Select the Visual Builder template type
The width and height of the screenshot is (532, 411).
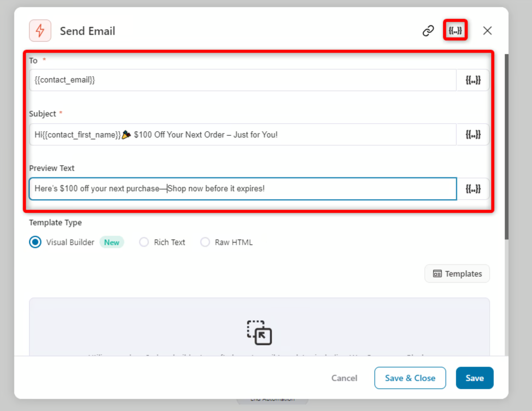point(35,242)
